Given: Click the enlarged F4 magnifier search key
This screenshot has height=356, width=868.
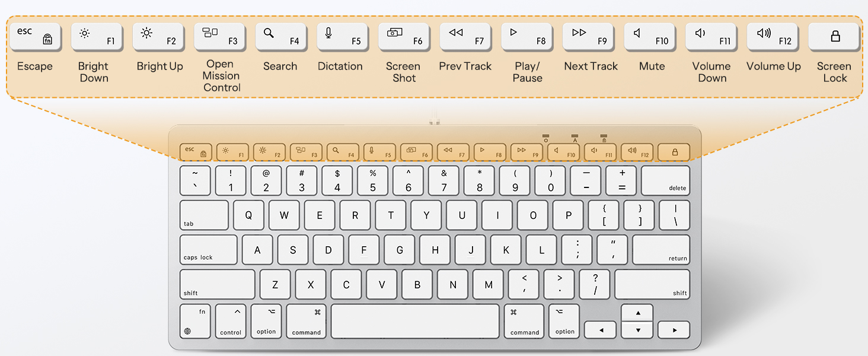Looking at the screenshot, I should 281,37.
